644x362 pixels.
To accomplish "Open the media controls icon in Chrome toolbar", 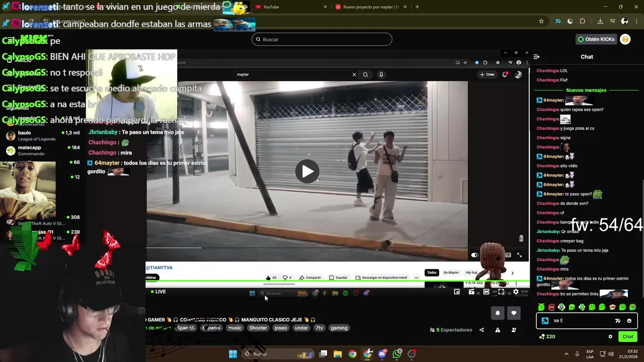I will point(612,21).
